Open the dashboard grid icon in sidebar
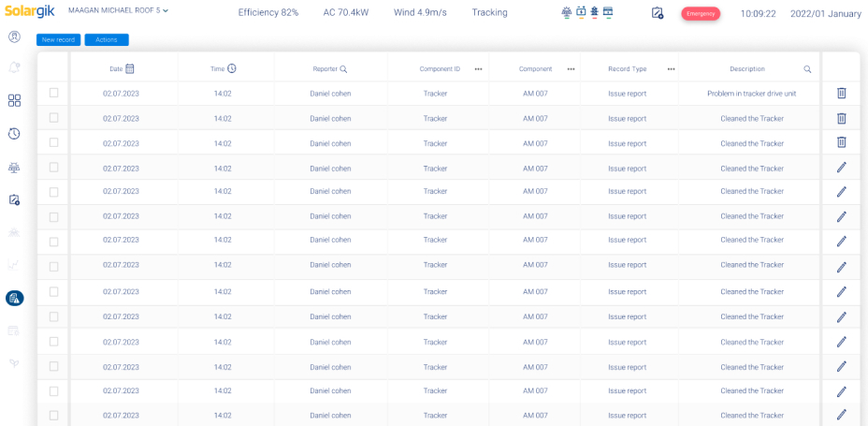Image resolution: width=868 pixels, height=426 pixels. coord(14,100)
